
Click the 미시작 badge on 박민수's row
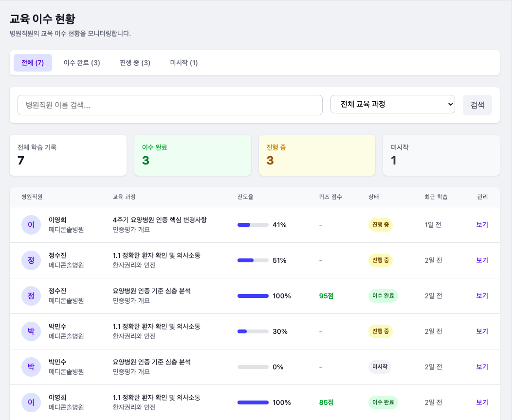coord(381,367)
